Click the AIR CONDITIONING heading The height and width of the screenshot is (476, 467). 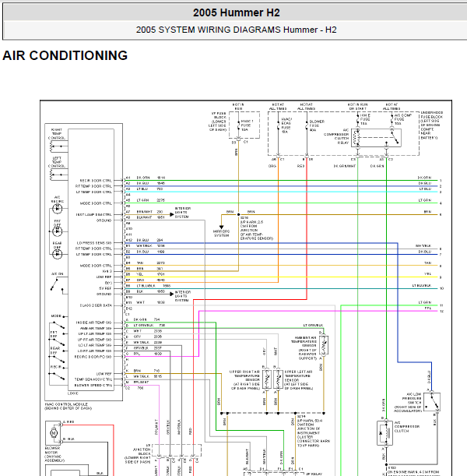pyautogui.click(x=65, y=55)
